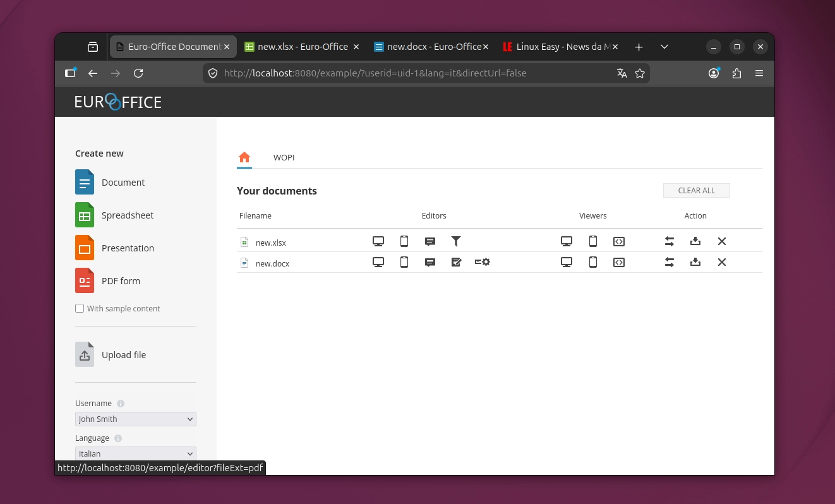Viewport: 835px width, 504px height.
Task: Open the new.docx filename link
Action: pos(272,263)
